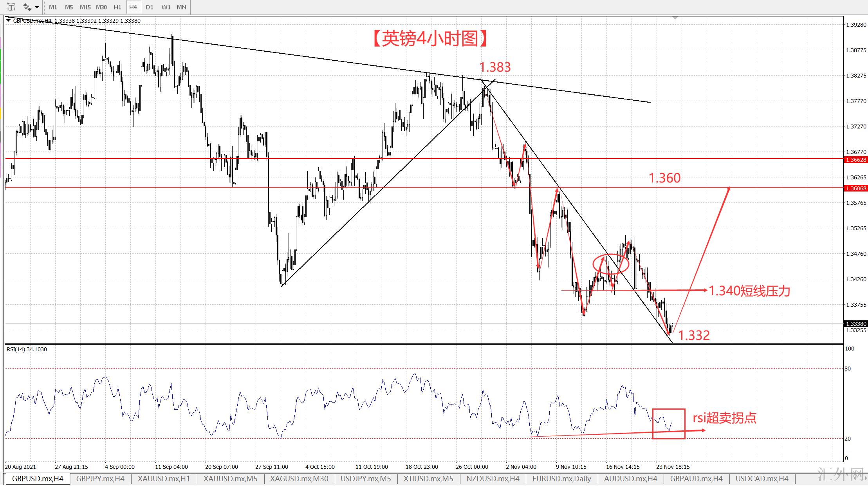Switch chart to M15 timeframe
Image resolution: width=868 pixels, height=486 pixels.
[85, 7]
